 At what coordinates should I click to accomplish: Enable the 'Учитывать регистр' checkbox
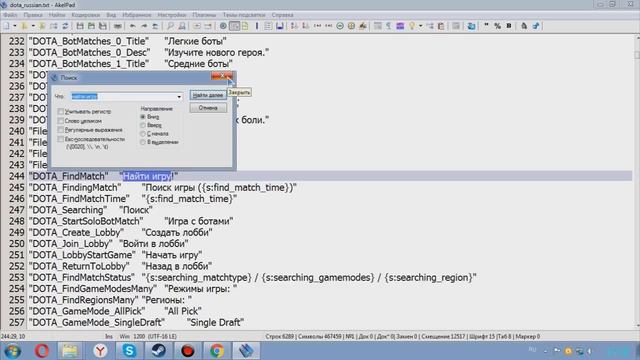61,111
